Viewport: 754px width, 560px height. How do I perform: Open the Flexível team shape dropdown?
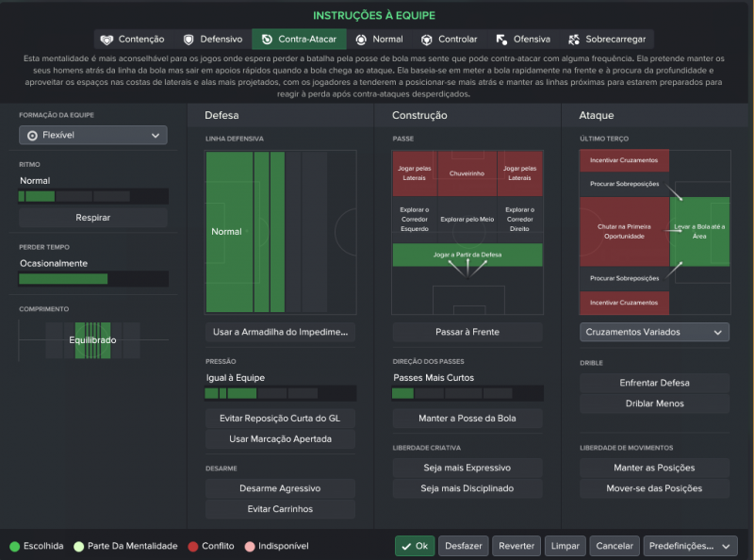(92, 136)
